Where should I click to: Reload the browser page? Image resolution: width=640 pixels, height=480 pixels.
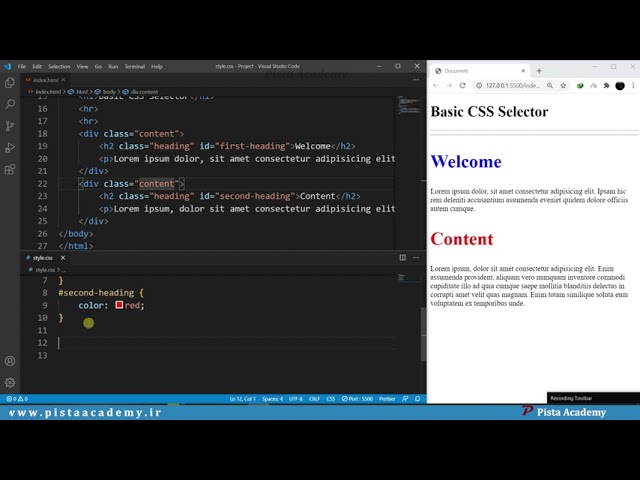[x=462, y=85]
